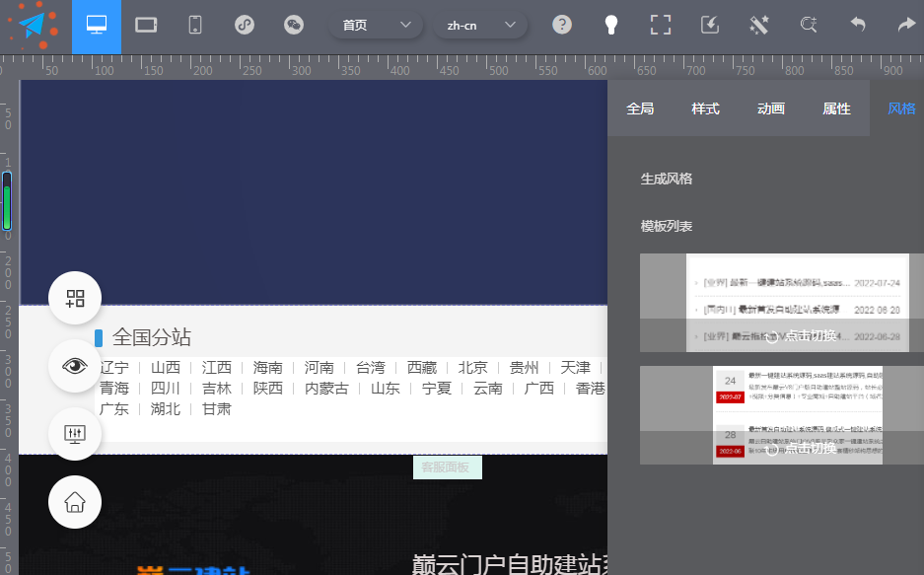
Task: Switch to tablet preview mode
Action: 146,27
